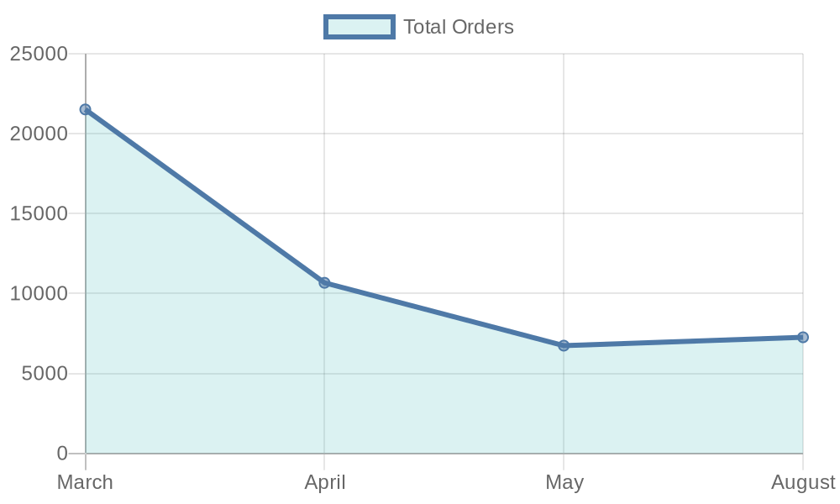The width and height of the screenshot is (840, 504).
Task: Click the line segment between March and April
Action: point(205,196)
